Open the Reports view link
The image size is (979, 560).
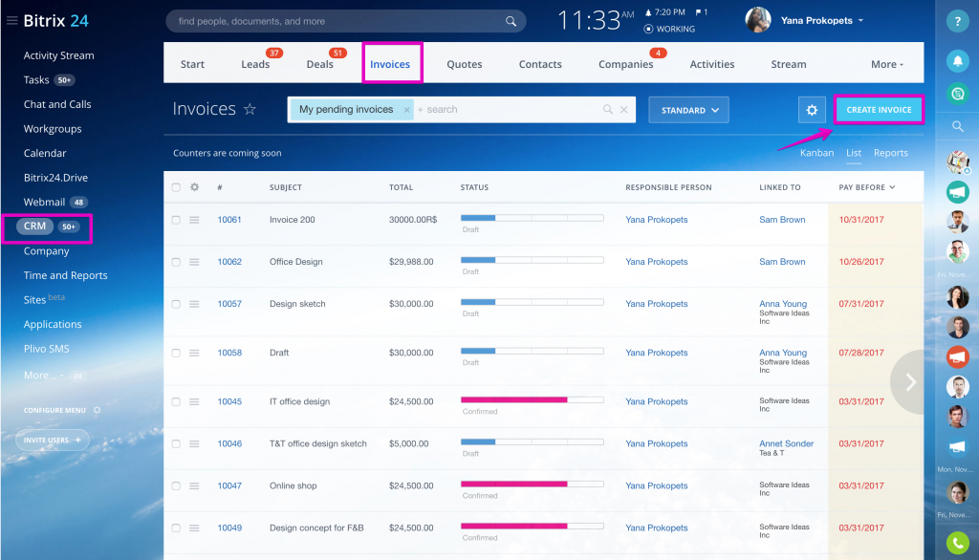point(890,153)
